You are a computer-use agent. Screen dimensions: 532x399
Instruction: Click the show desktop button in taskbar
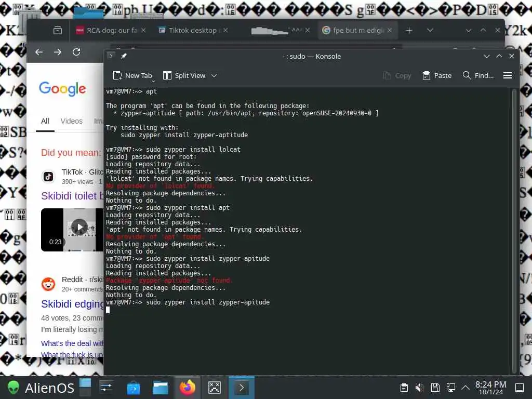click(x=520, y=388)
